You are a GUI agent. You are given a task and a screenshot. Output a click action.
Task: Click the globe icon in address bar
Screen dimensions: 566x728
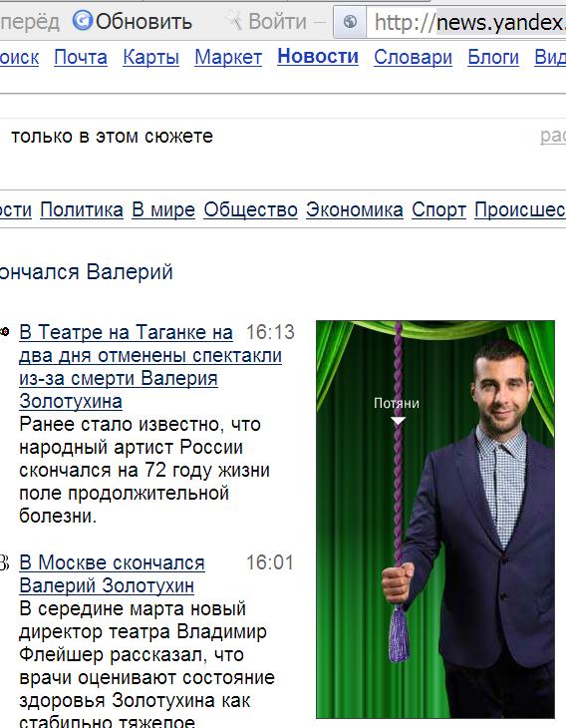[x=350, y=21]
